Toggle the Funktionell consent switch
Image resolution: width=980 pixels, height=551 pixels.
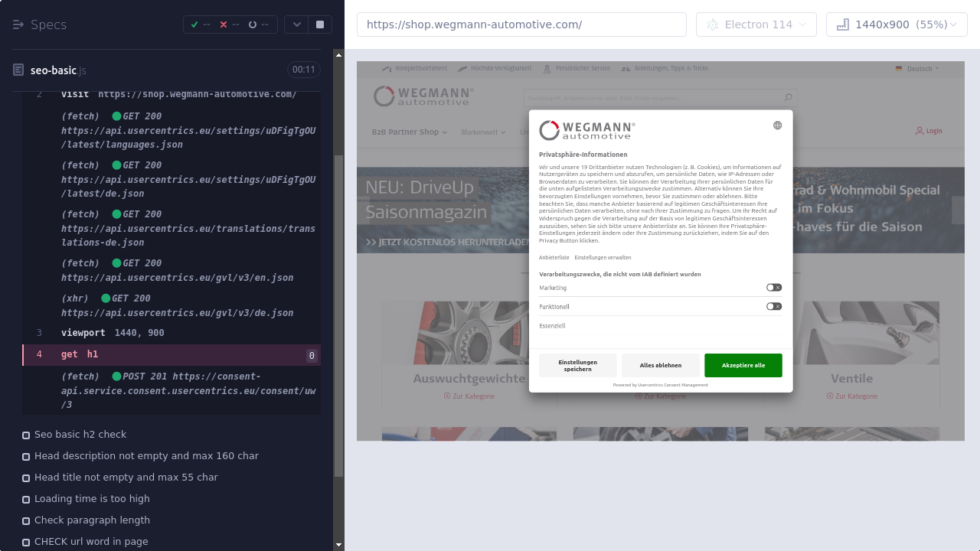[774, 306]
